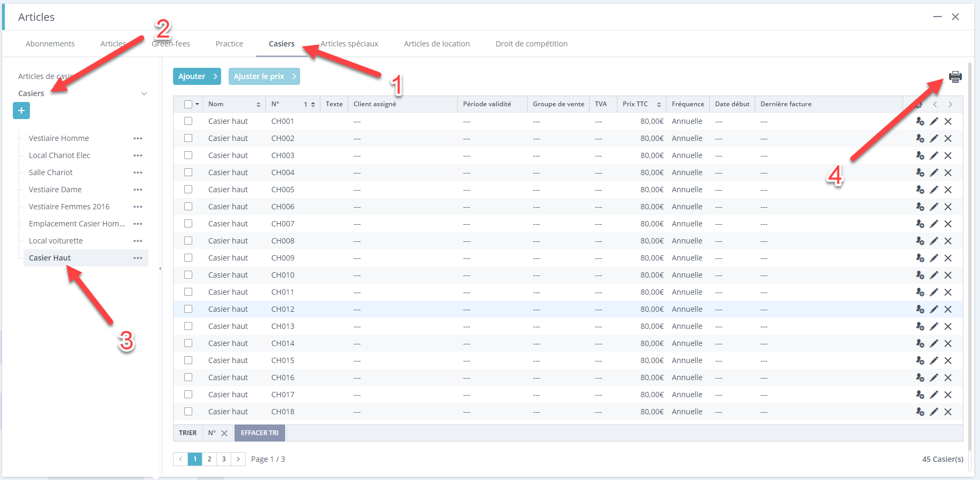The width and height of the screenshot is (980, 480).
Task: Delete casier CH015 with X icon
Action: (948, 360)
